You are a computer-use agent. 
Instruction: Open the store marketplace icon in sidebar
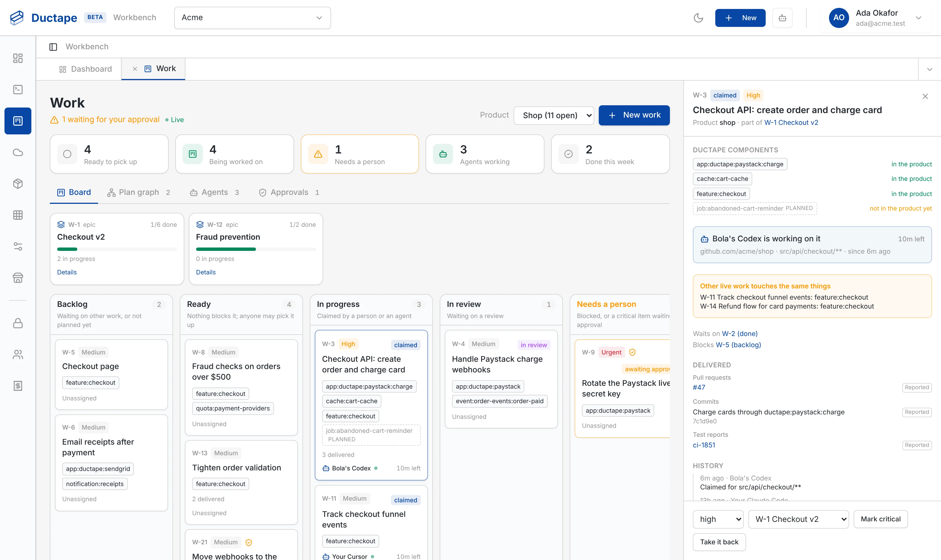point(18,278)
